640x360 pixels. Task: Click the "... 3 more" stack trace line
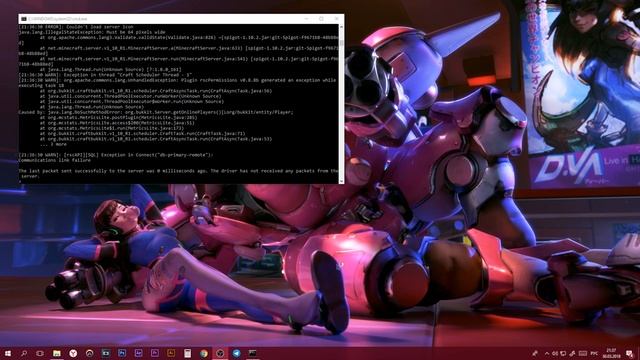tap(53, 144)
